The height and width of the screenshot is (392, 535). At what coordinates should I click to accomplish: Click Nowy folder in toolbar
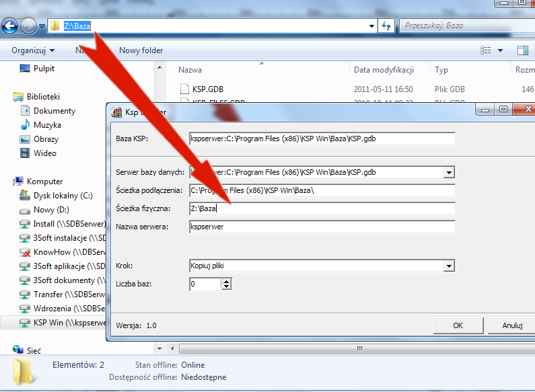click(141, 50)
